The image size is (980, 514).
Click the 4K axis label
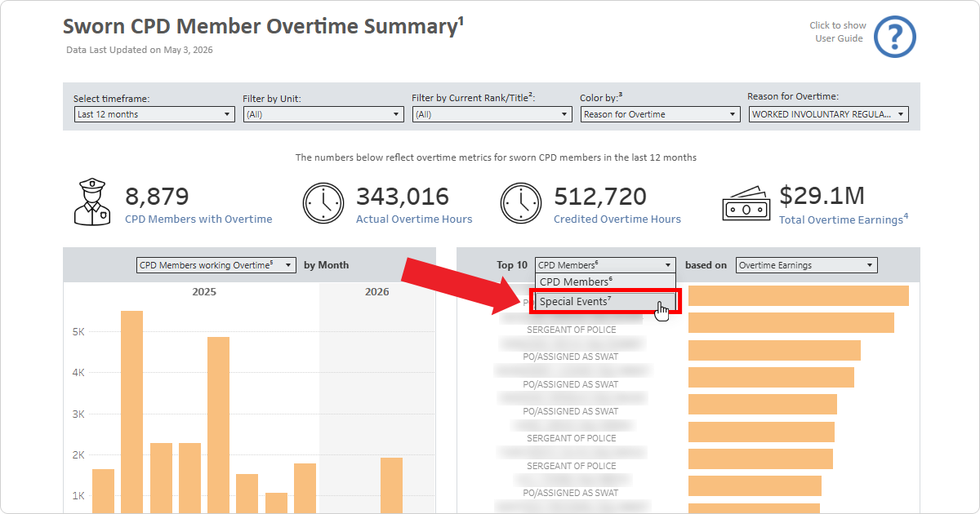click(x=78, y=373)
